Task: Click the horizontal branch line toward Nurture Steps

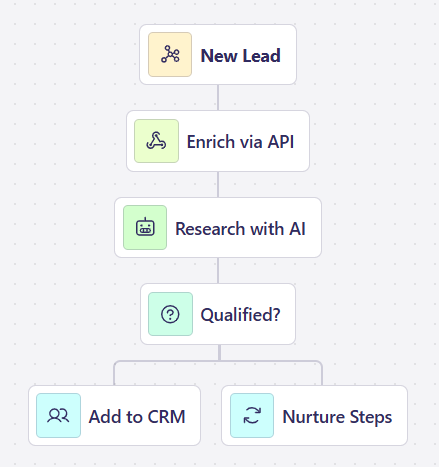Action: coord(270,361)
